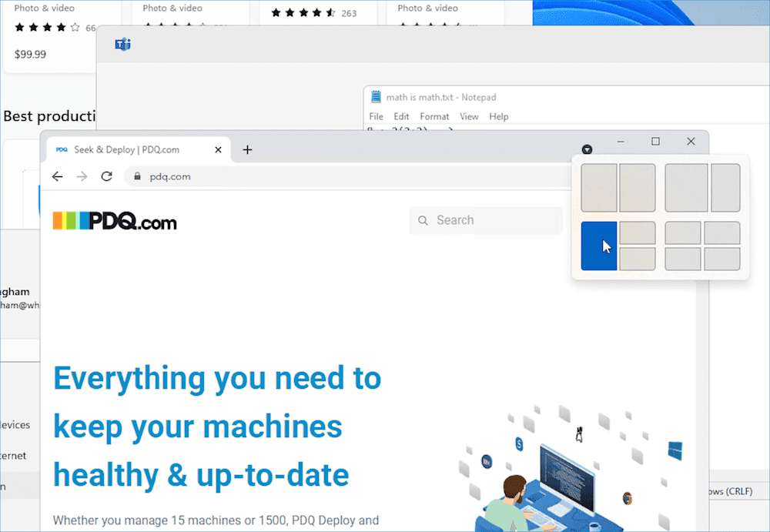The height and width of the screenshot is (532, 770).
Task: Go back using the browser back arrow
Action: pos(58,176)
